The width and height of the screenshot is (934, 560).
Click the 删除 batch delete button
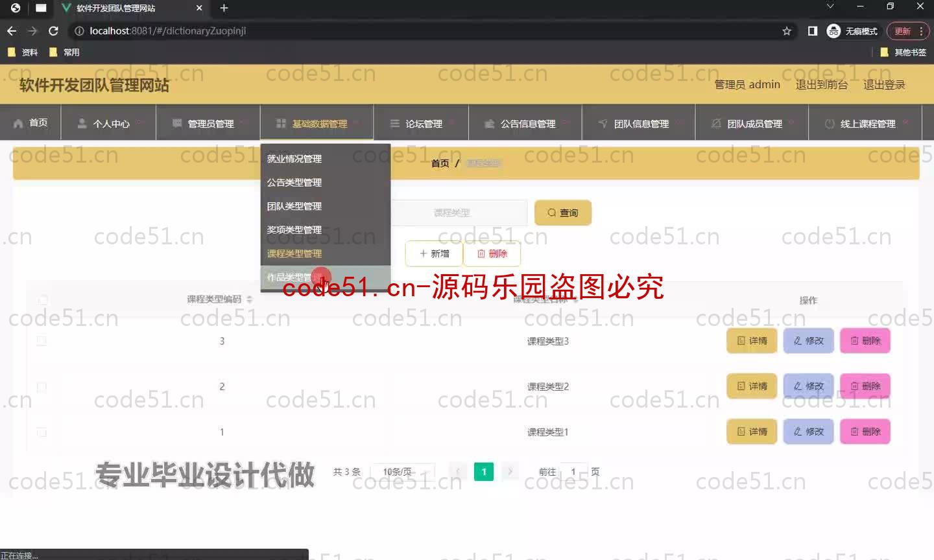[492, 253]
